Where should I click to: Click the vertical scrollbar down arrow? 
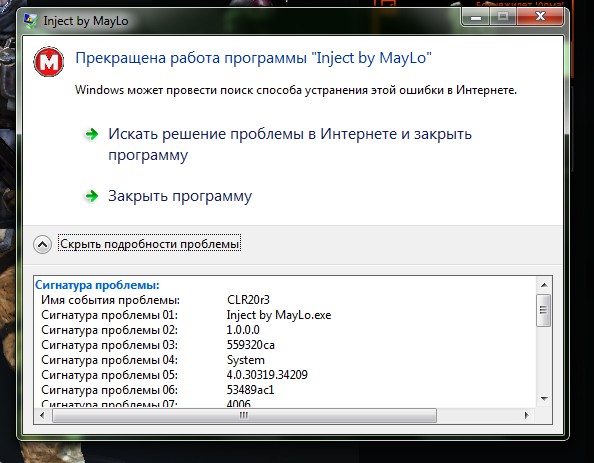point(544,399)
